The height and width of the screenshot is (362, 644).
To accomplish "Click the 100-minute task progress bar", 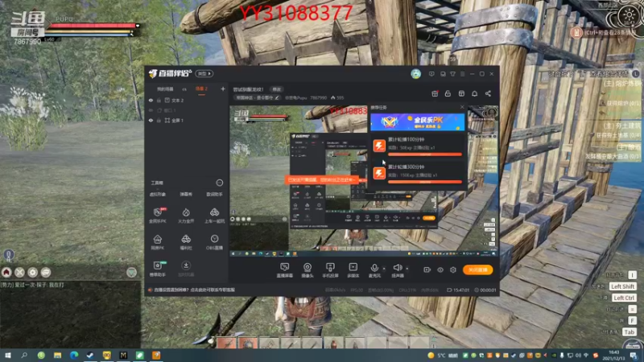I will 425,154.
